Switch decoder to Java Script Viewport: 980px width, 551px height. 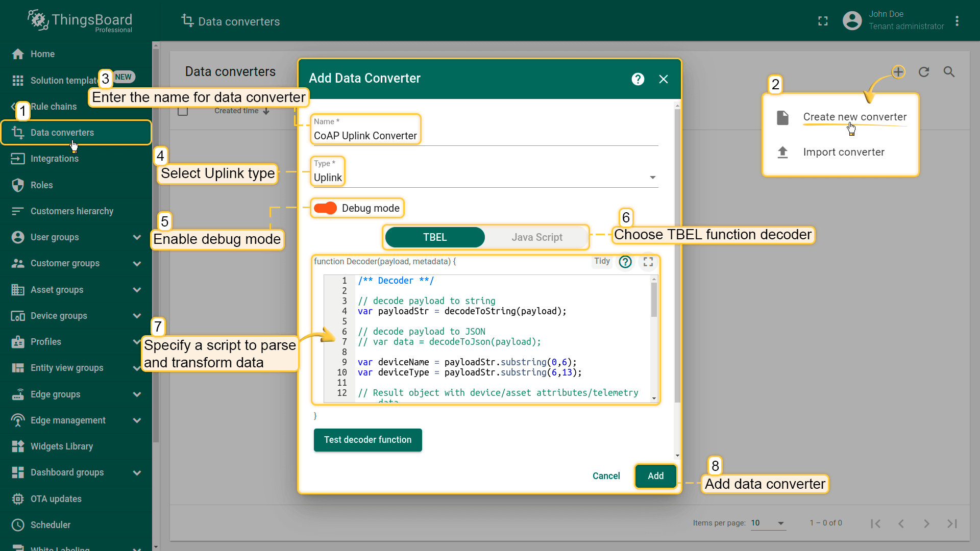tap(536, 237)
